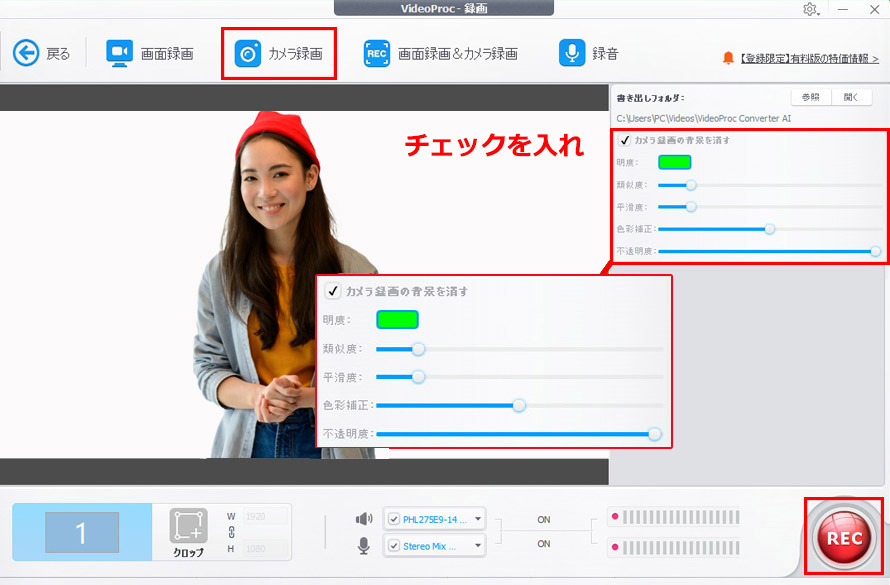Switch to the 録音 audio recording tab
890x585 pixels.
tap(589, 54)
